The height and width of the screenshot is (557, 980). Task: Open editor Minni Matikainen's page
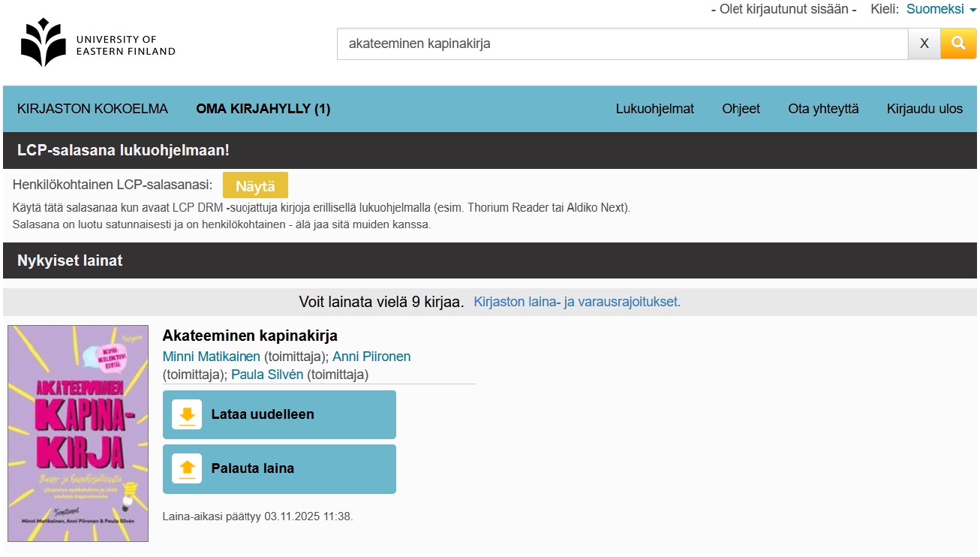(210, 357)
